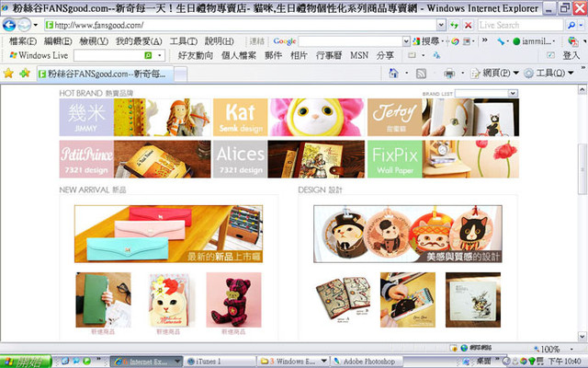
Task: Open the 工具(T) menu in menu bar
Action: point(183,41)
